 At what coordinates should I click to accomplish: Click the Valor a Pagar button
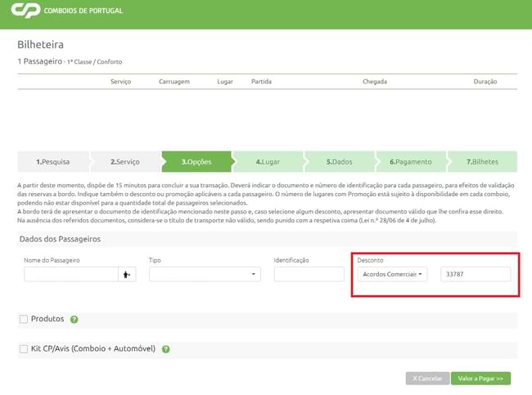click(480, 379)
